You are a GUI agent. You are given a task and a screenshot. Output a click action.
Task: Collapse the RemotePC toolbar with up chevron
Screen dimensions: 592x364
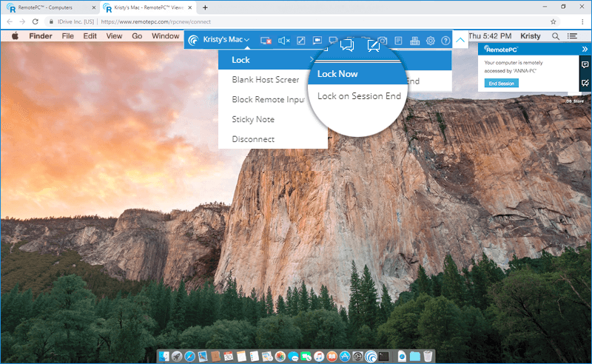tap(460, 40)
